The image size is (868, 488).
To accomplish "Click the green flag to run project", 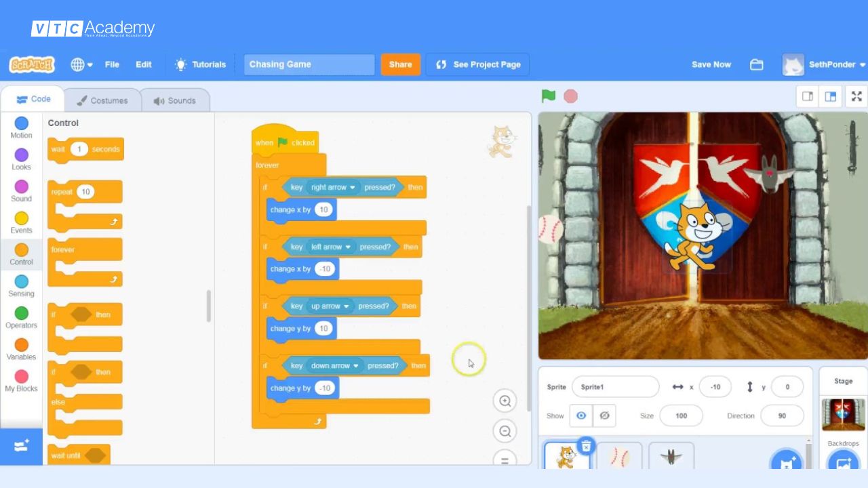I will 547,96.
